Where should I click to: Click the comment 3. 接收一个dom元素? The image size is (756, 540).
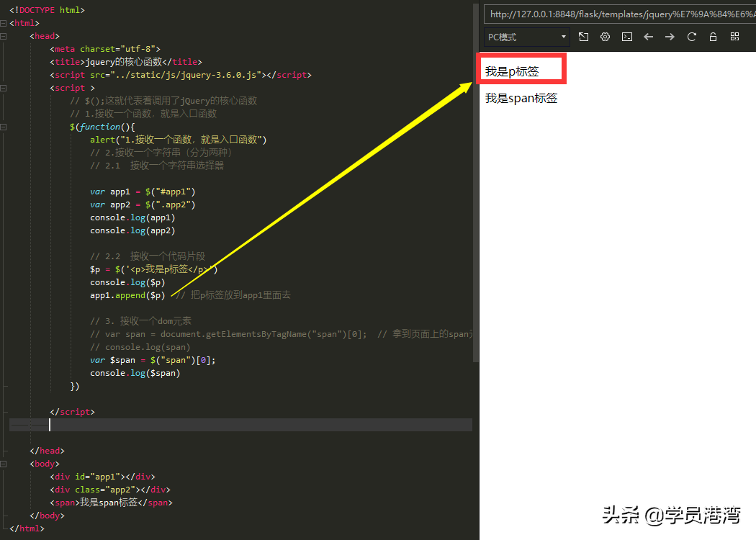[141, 321]
